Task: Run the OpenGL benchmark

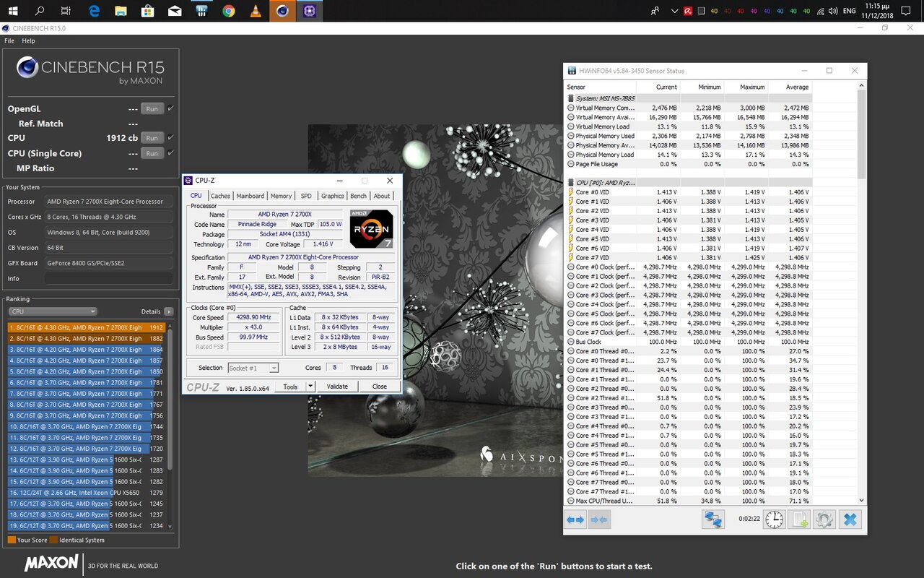Action: coord(152,109)
